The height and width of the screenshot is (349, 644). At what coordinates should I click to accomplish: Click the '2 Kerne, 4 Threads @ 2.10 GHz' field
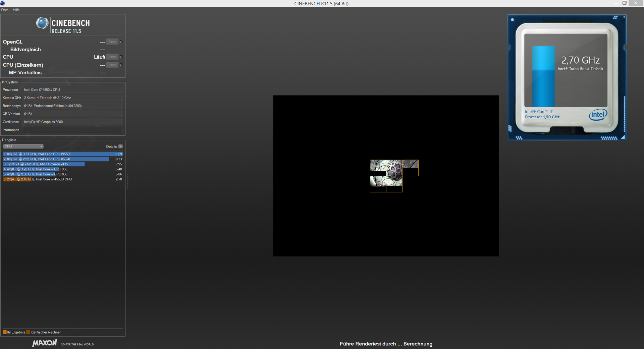[x=72, y=98]
